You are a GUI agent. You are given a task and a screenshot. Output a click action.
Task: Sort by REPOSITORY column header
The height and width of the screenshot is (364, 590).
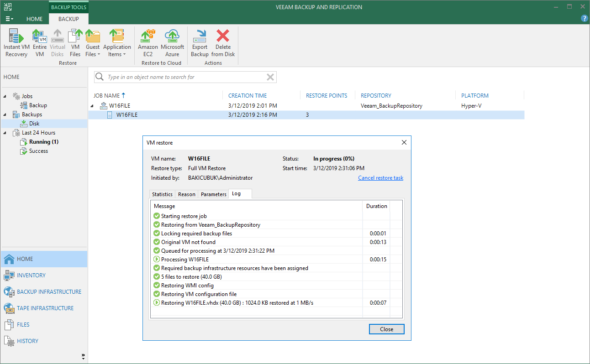(376, 96)
